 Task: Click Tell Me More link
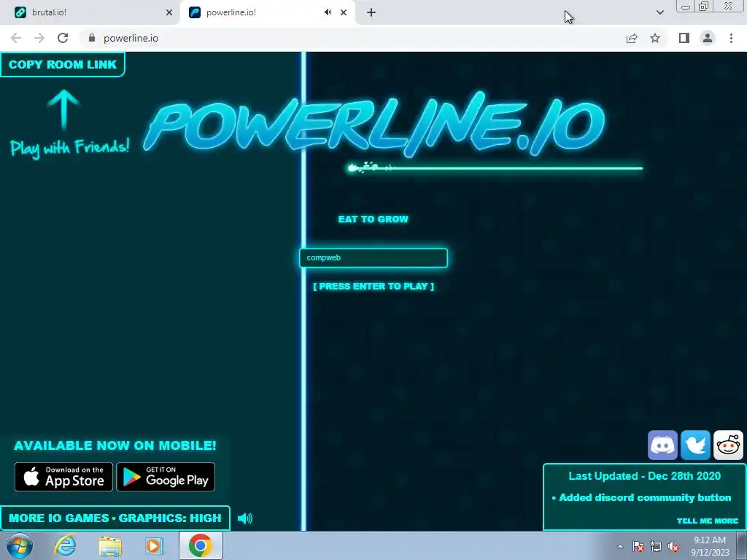pos(708,521)
